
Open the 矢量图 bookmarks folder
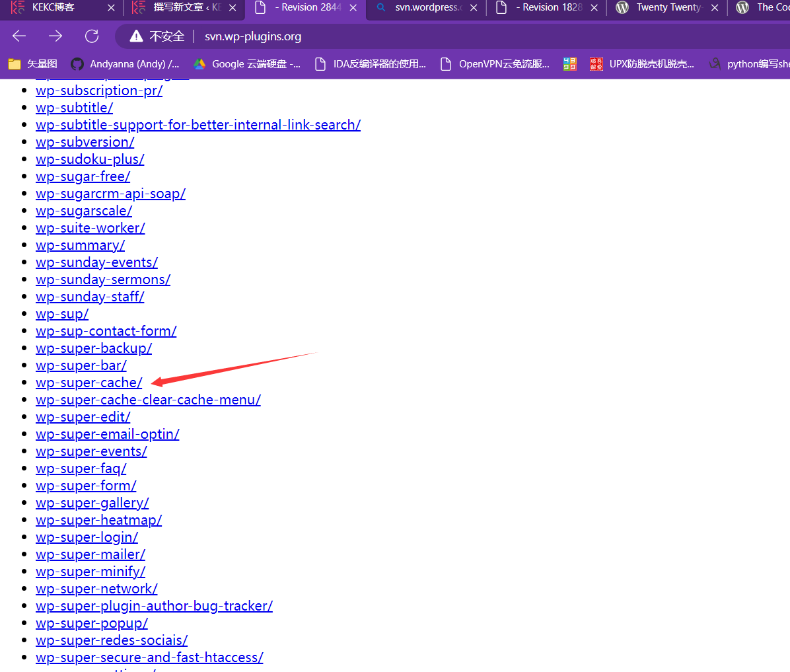(33, 64)
